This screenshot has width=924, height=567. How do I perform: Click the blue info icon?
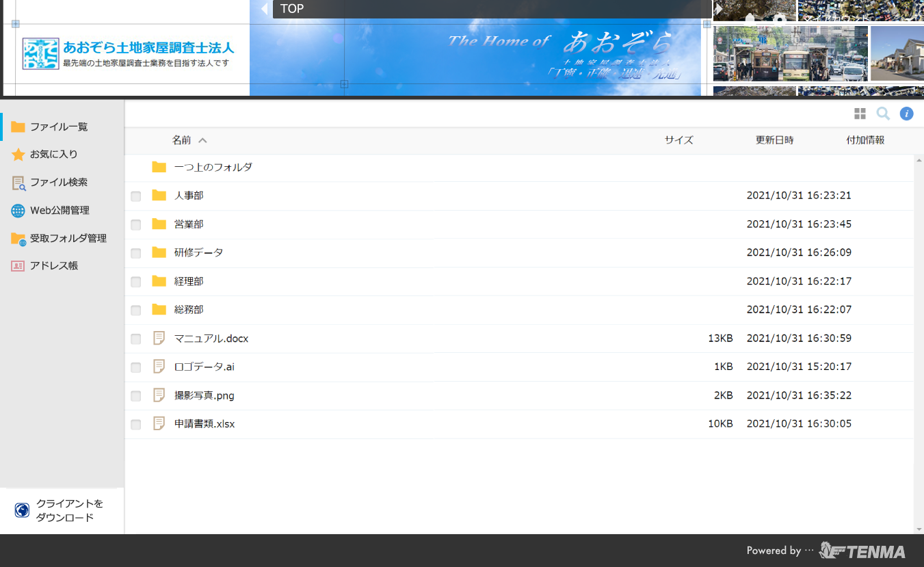point(906,114)
